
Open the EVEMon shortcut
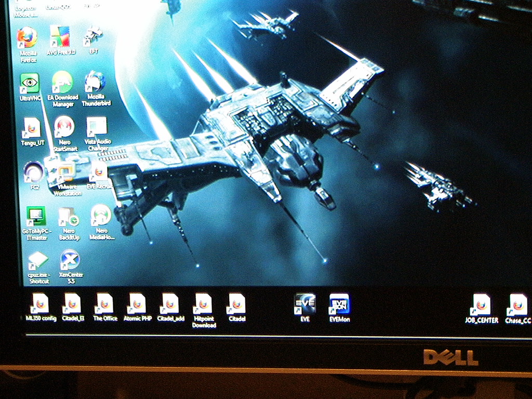pos(339,308)
